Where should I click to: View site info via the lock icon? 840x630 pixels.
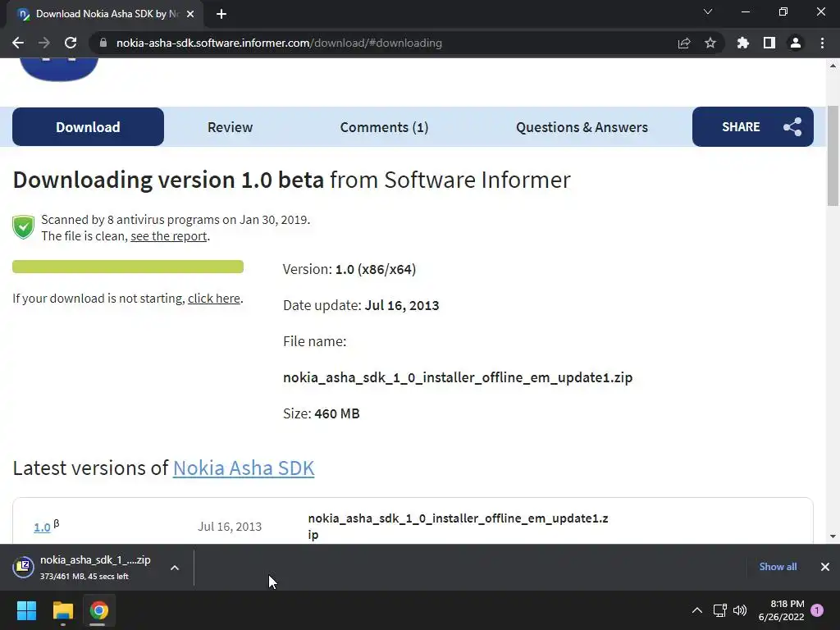(103, 43)
